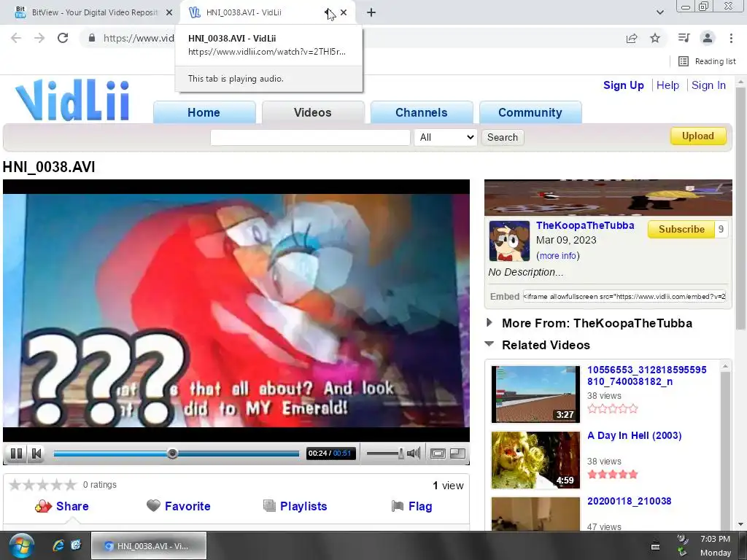Click the channel banner image
This screenshot has width=747, height=560.
[608, 198]
